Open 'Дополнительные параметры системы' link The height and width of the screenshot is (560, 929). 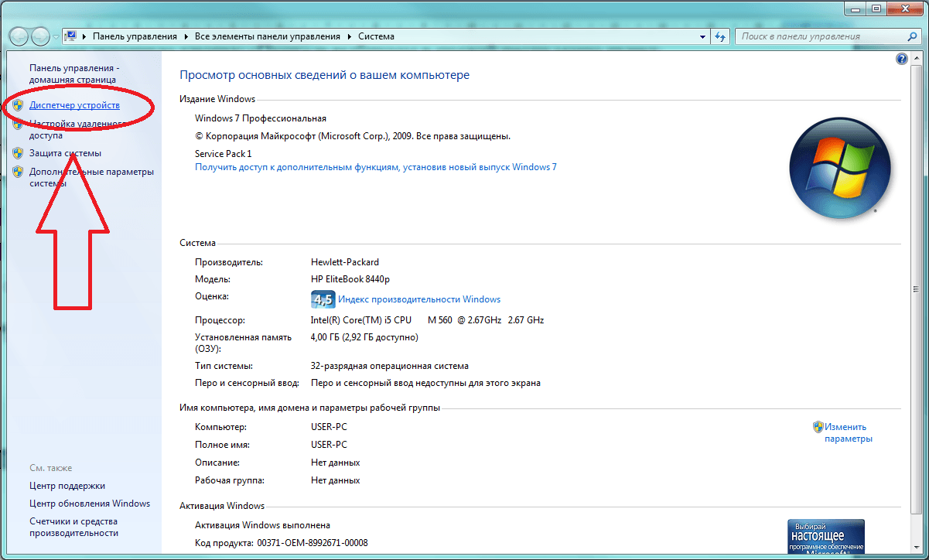point(91,178)
